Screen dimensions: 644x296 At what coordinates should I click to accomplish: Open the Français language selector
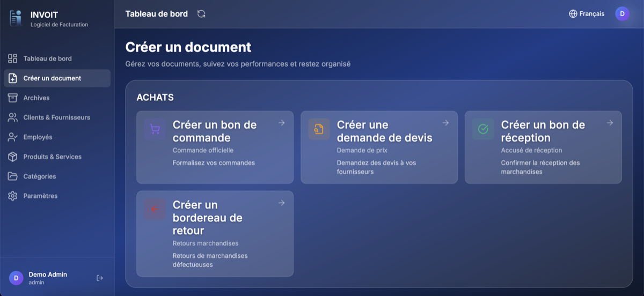[x=587, y=14]
